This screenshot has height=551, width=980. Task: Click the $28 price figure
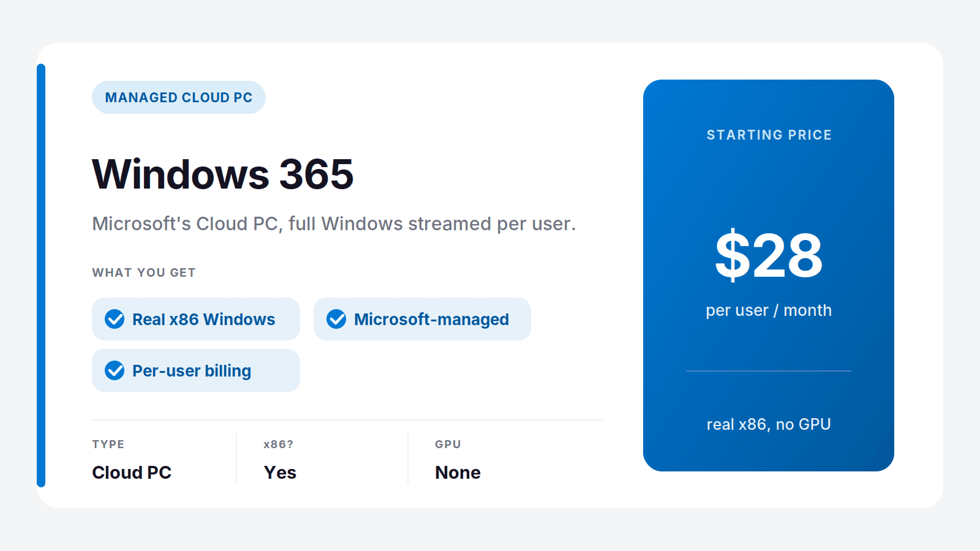(769, 255)
